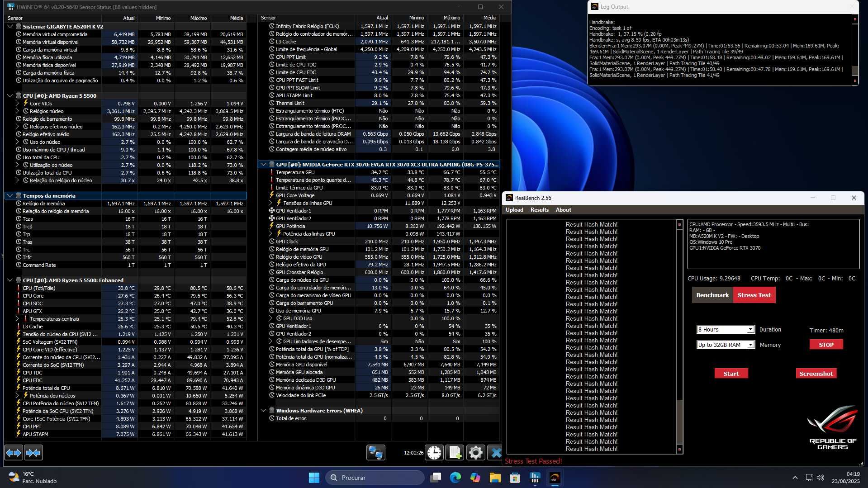
Task: Expand Core VIDs sub-items
Action: (17, 104)
